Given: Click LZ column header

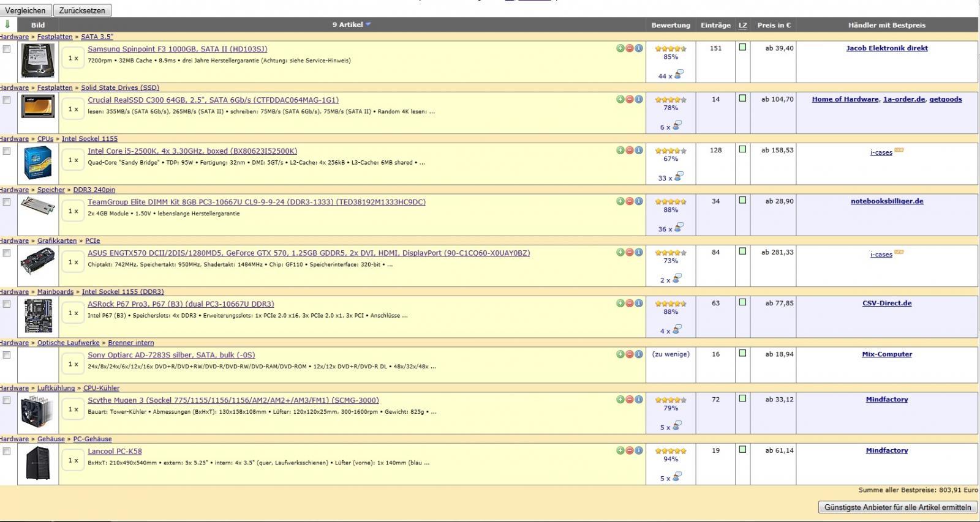Looking at the screenshot, I should pos(742,25).
